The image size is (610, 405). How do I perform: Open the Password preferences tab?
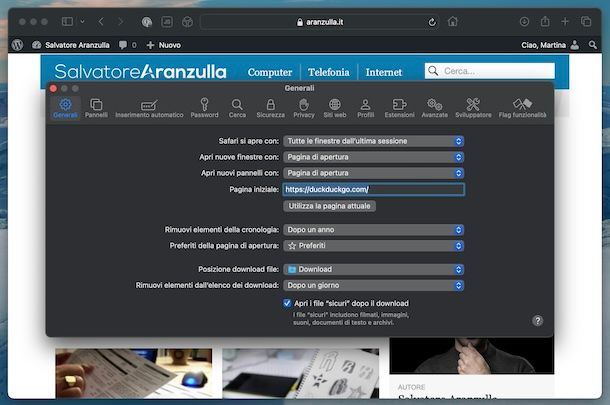(x=204, y=108)
